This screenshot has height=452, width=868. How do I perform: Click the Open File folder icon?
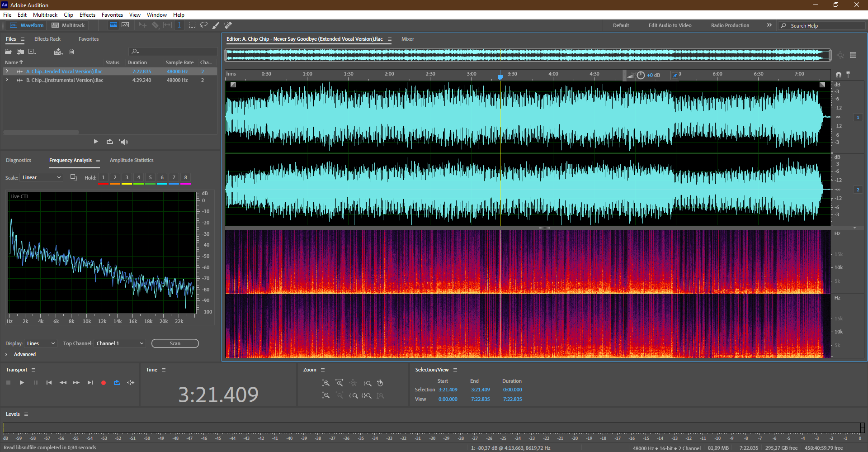(8, 52)
